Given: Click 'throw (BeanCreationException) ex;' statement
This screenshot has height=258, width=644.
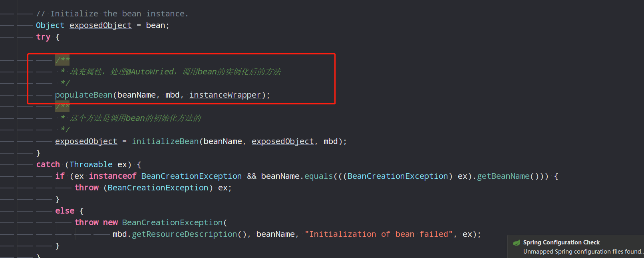Looking at the screenshot, I should (x=153, y=188).
